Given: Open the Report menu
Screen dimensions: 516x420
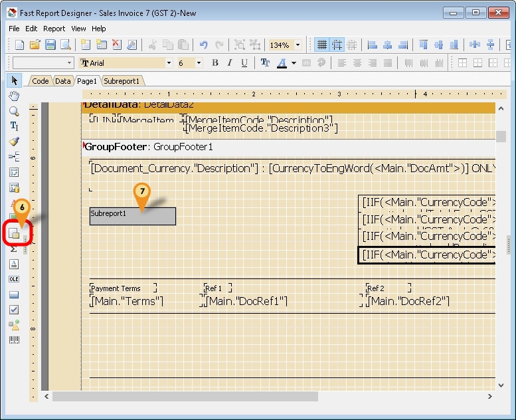Looking at the screenshot, I should coord(54,29).
